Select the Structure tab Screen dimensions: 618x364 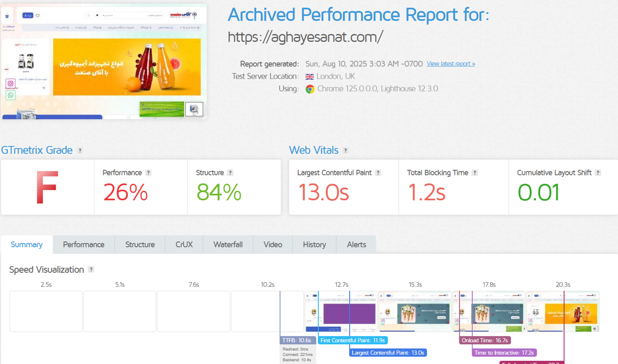(140, 245)
